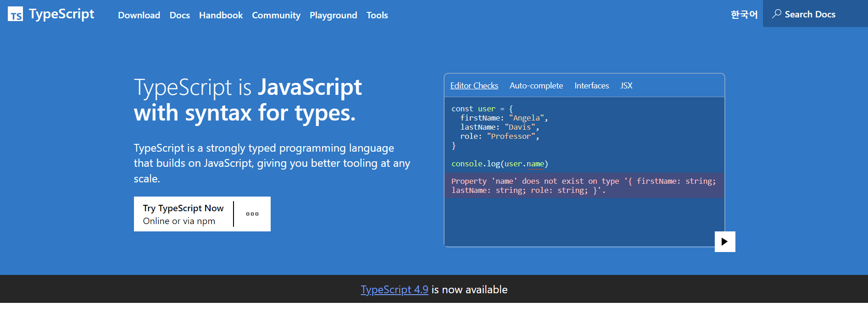Focus the Search Docs input field
The width and height of the screenshot is (868, 329).
pos(815,14)
